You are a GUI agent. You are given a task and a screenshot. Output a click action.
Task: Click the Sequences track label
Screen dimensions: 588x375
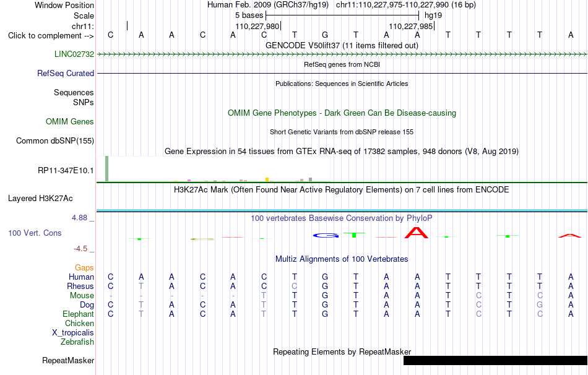(x=74, y=93)
